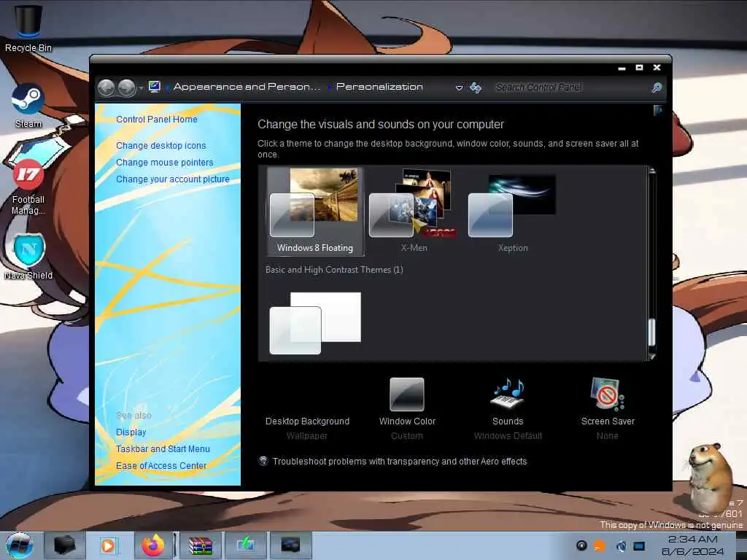Image resolution: width=747 pixels, height=560 pixels.
Task: Launch Firefox from the taskbar
Action: tap(153, 545)
